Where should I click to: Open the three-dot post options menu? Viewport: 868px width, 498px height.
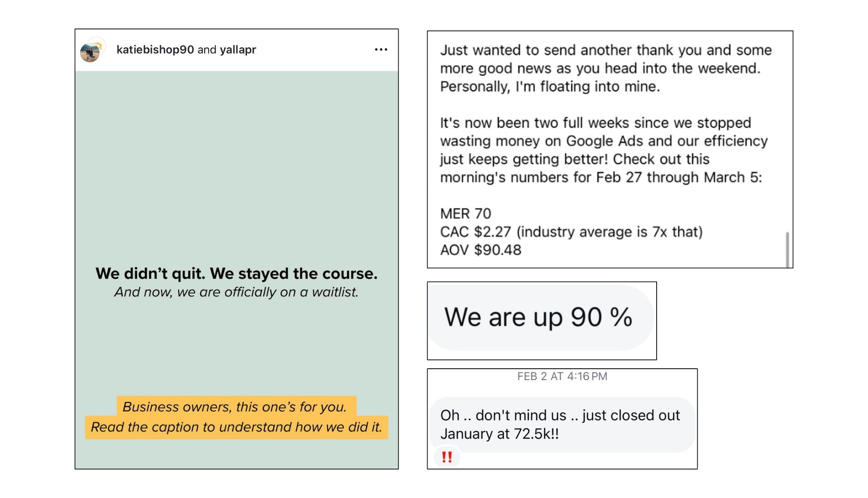click(381, 49)
